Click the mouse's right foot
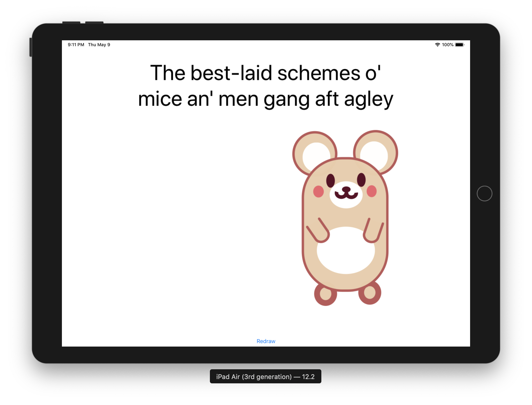 pyautogui.click(x=370, y=293)
